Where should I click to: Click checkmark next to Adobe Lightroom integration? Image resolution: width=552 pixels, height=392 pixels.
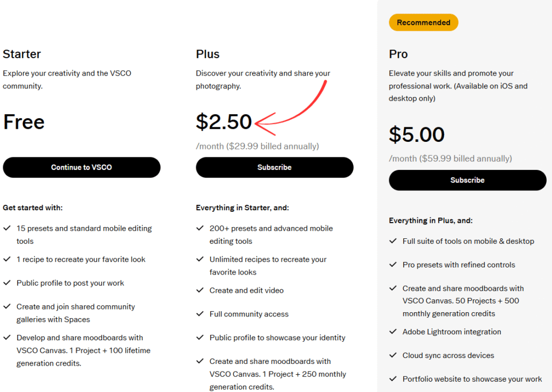coord(393,332)
